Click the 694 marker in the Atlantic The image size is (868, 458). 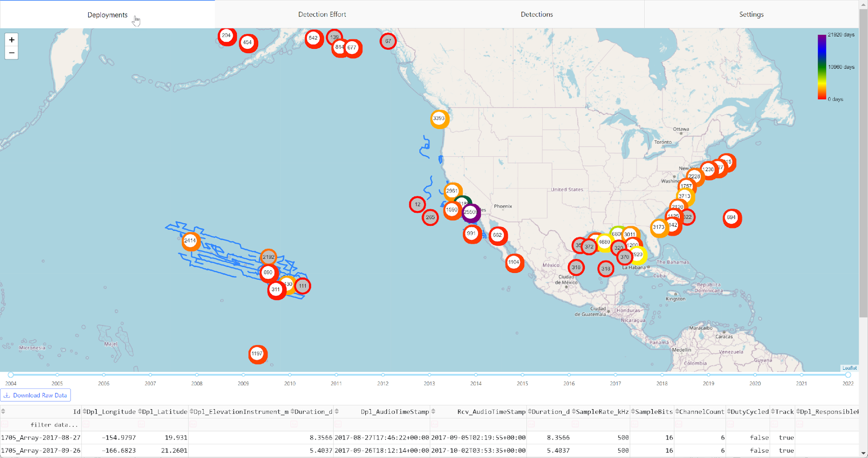tap(731, 218)
